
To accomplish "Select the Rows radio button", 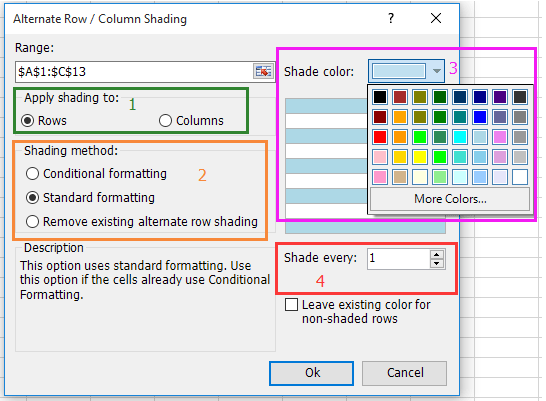I will click(28, 121).
